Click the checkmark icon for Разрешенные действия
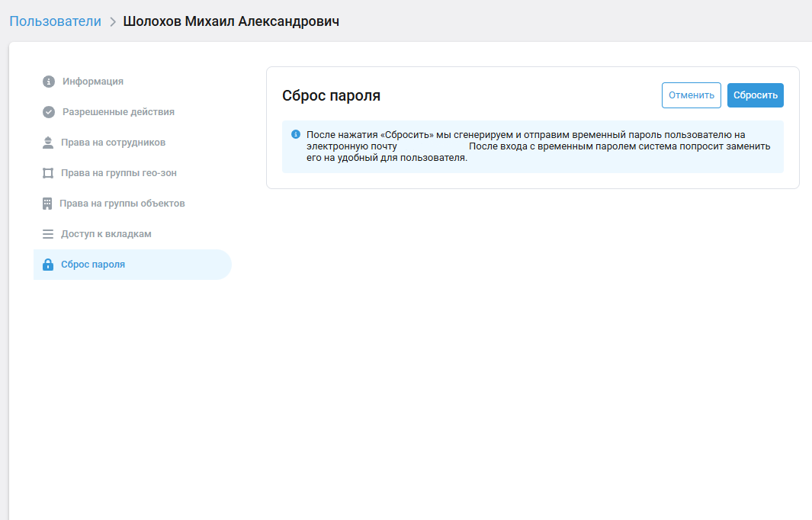The image size is (812, 520). (49, 112)
